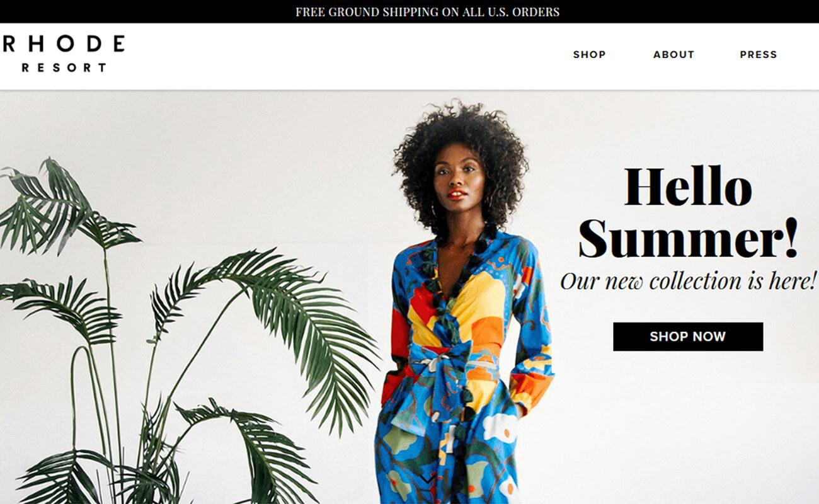Click the blue sleeve with orange cuff
The height and width of the screenshot is (504, 819).
[x=530, y=328]
